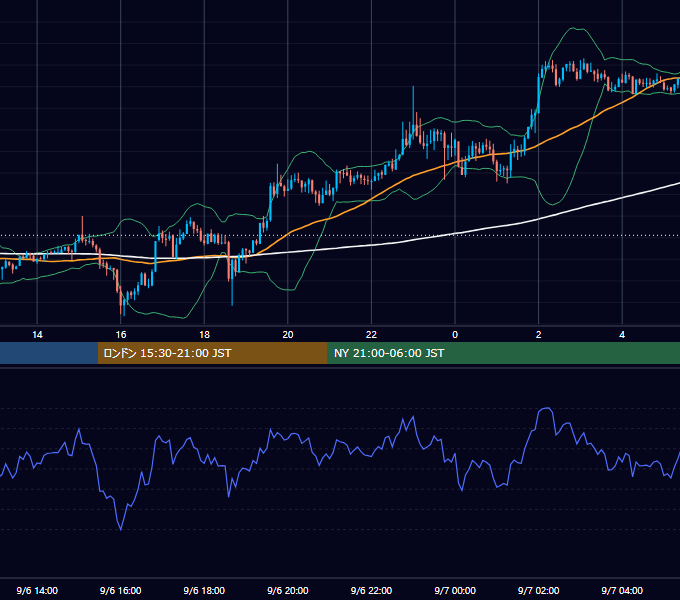
Task: Click the NY 21:00-06:00 JST session bar
Action: [503, 353]
